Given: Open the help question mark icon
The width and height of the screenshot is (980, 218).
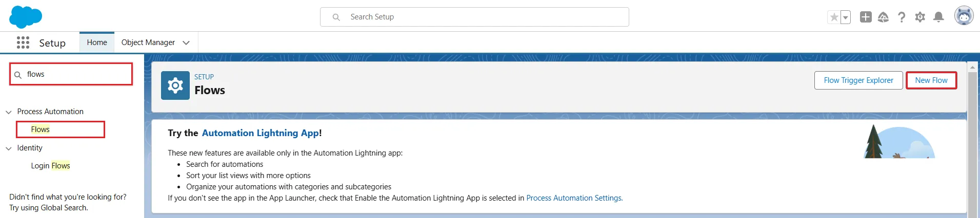Looking at the screenshot, I should click(902, 17).
